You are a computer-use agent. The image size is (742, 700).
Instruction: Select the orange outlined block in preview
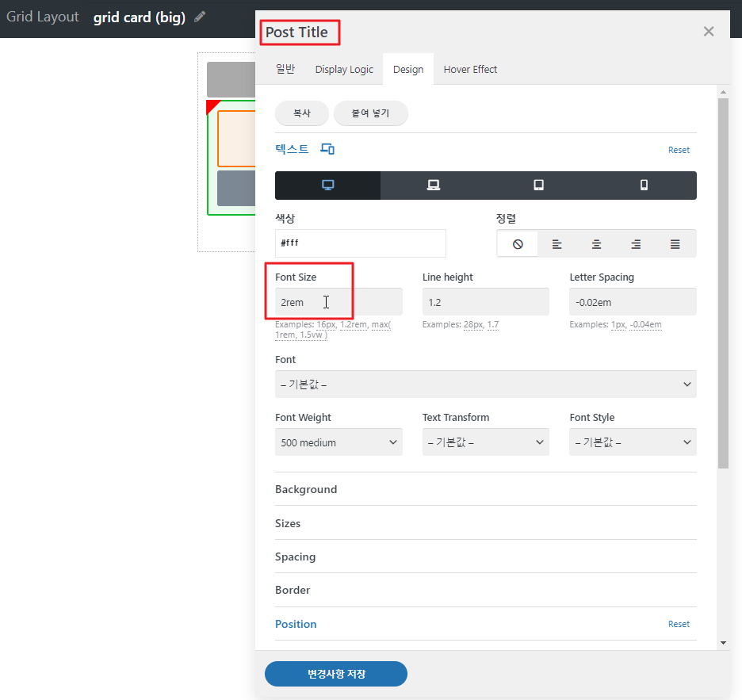click(x=236, y=139)
